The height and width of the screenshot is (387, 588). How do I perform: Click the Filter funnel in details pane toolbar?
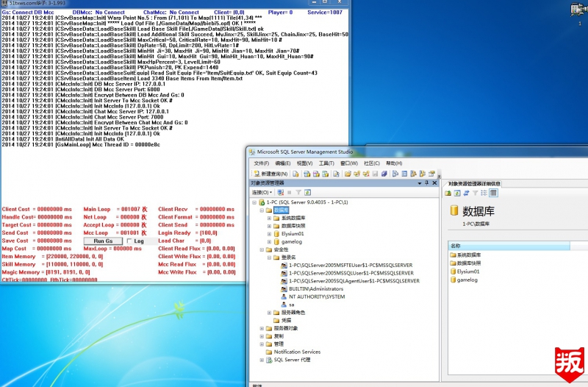(475, 193)
